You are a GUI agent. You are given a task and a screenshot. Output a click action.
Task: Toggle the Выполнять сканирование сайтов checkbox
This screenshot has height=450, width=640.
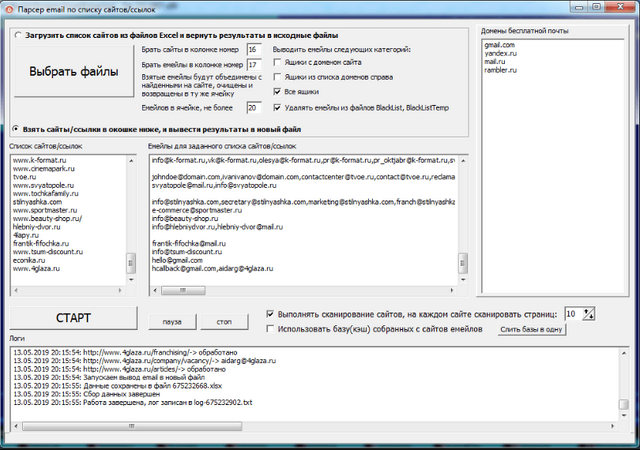[x=272, y=313]
